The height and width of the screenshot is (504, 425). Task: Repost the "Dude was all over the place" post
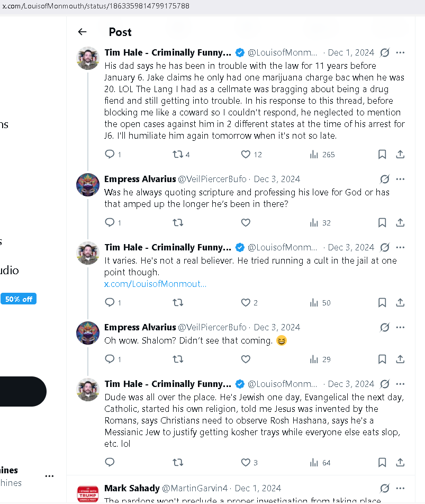(x=178, y=462)
